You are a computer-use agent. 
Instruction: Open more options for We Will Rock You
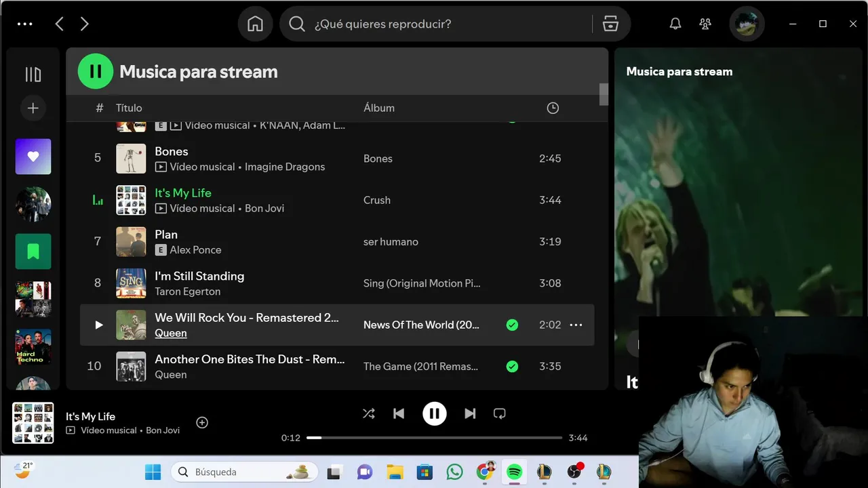(x=576, y=325)
